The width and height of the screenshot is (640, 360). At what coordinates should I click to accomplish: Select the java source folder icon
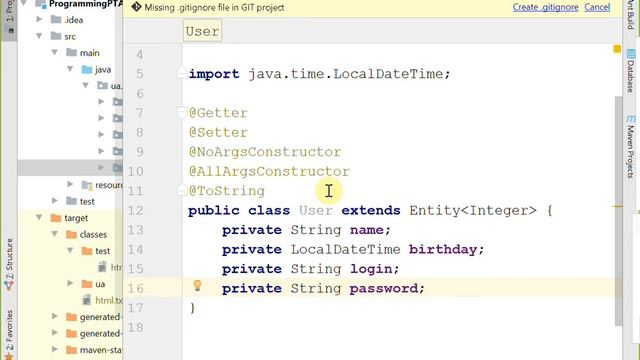[x=87, y=70]
